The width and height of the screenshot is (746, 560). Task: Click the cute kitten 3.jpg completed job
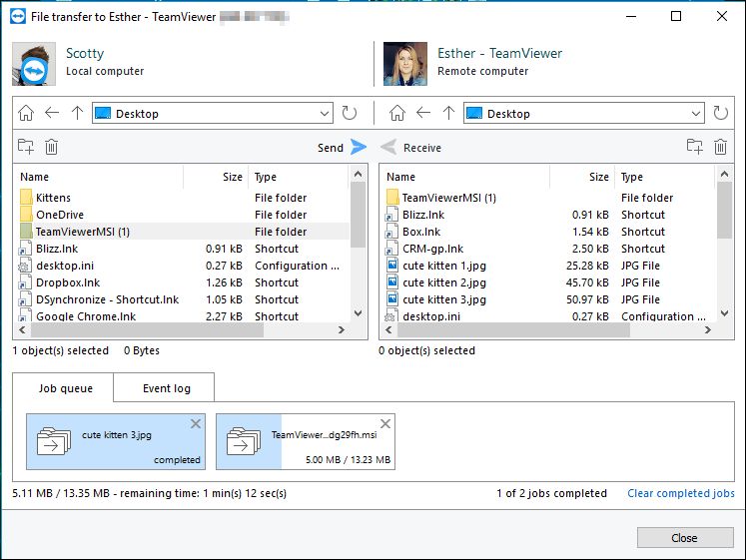[x=116, y=441]
